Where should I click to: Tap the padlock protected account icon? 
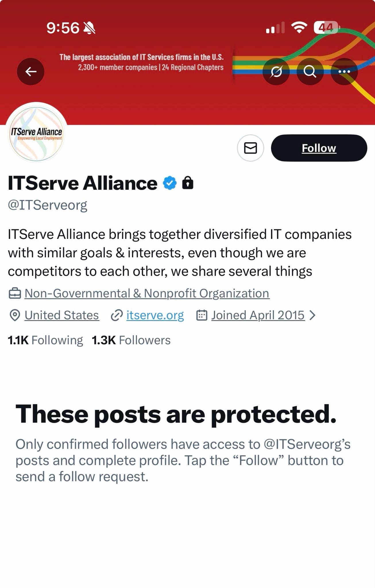[x=188, y=183]
